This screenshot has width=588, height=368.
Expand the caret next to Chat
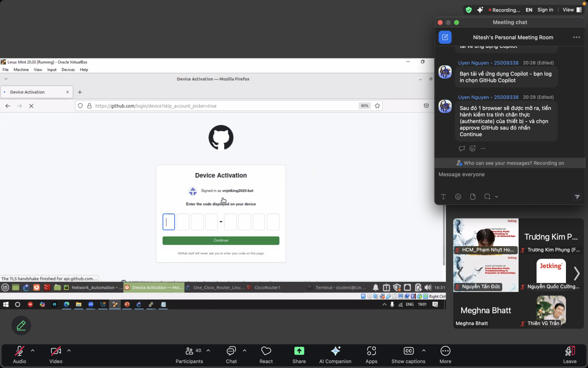(244, 351)
